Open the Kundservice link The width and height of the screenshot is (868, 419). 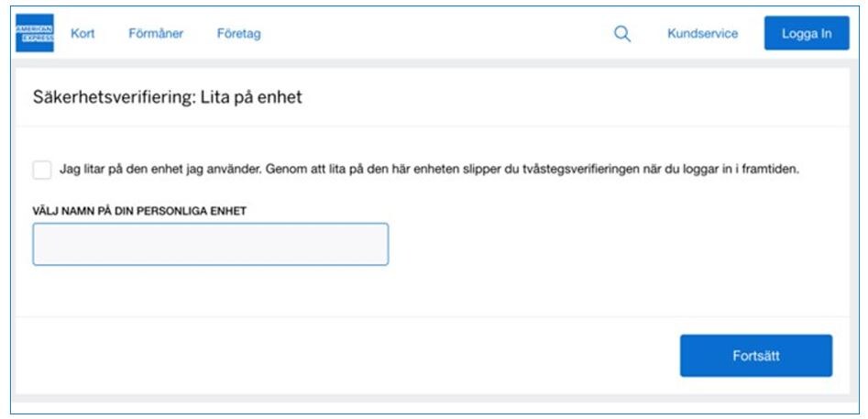pyautogui.click(x=702, y=34)
